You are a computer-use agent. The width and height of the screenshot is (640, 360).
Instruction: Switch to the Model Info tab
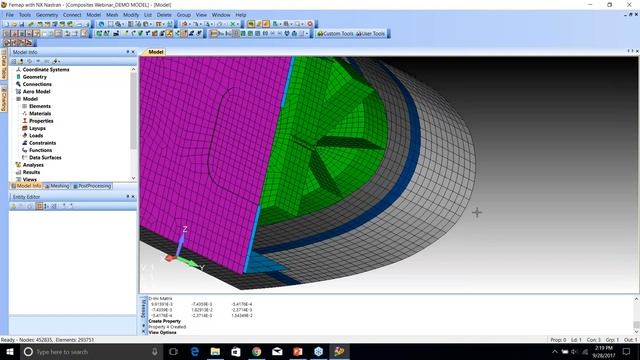click(26, 186)
